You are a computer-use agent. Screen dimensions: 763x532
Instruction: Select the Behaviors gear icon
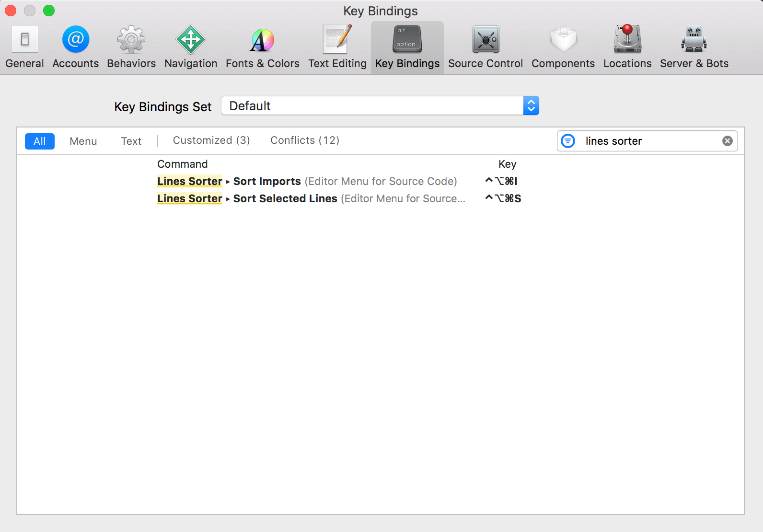tap(131, 39)
